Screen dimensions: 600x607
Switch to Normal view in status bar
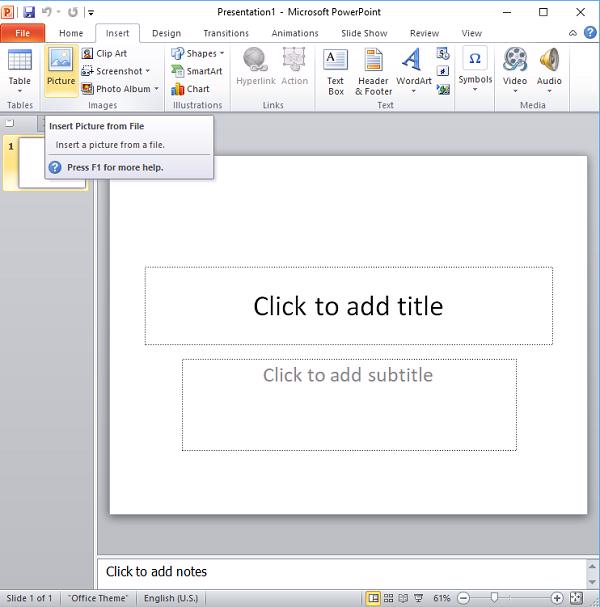click(373, 598)
